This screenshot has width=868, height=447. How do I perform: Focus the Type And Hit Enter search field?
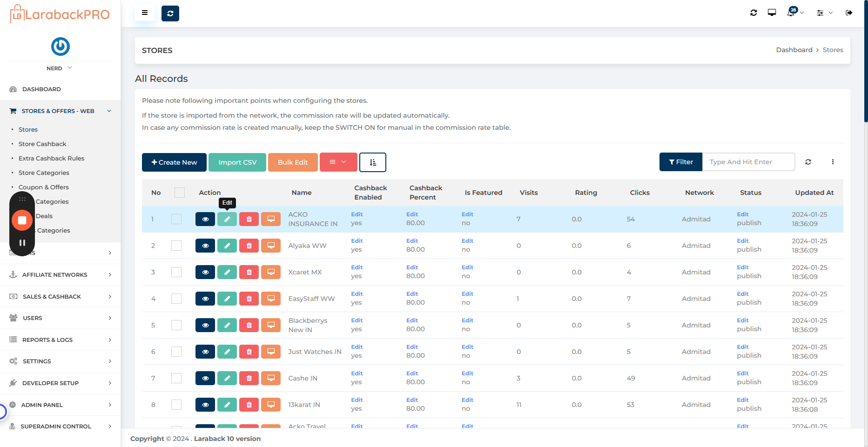(748, 162)
